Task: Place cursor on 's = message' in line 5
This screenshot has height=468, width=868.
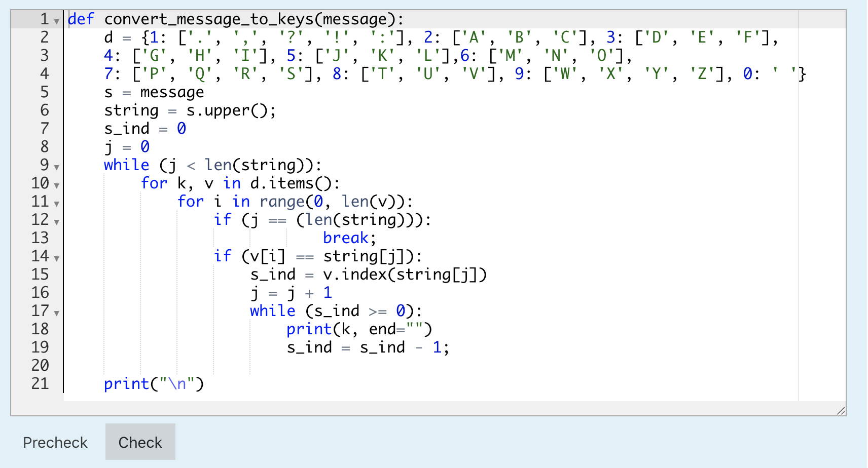Action: tap(154, 92)
